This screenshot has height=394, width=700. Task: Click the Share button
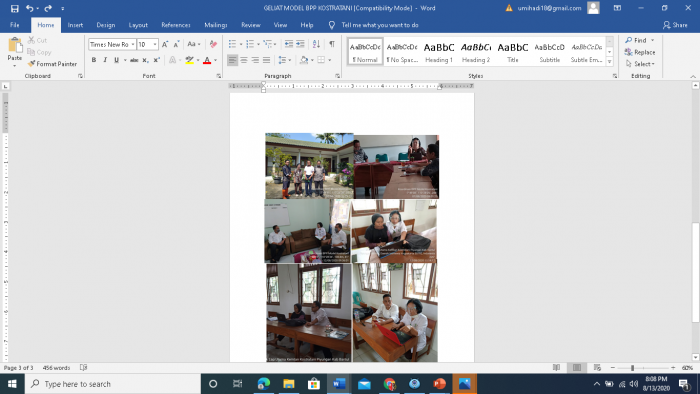pyautogui.click(x=675, y=25)
